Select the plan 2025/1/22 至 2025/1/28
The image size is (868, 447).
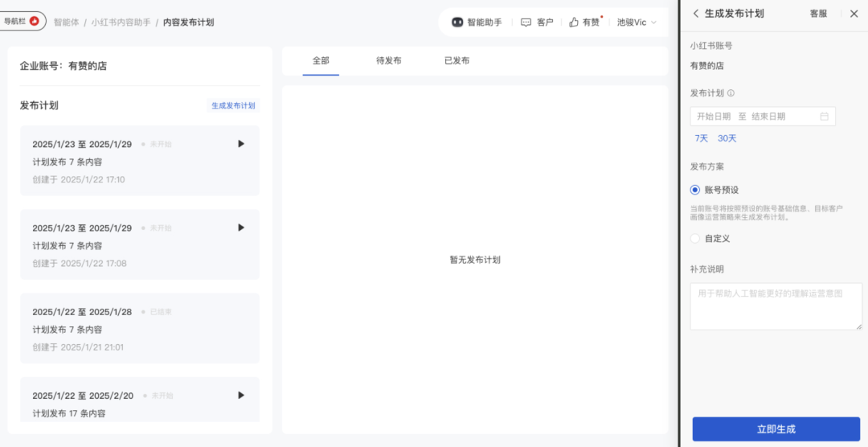(x=140, y=329)
